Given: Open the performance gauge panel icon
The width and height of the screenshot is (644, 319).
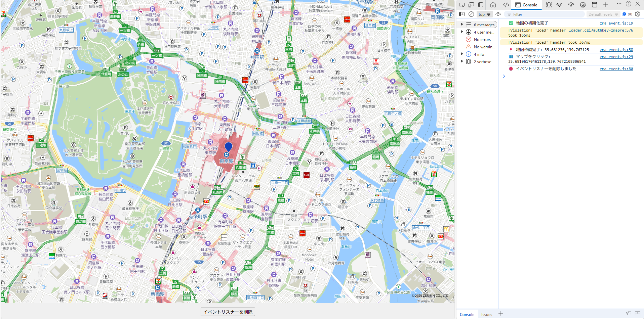Looking at the screenshot, I should [571, 5].
